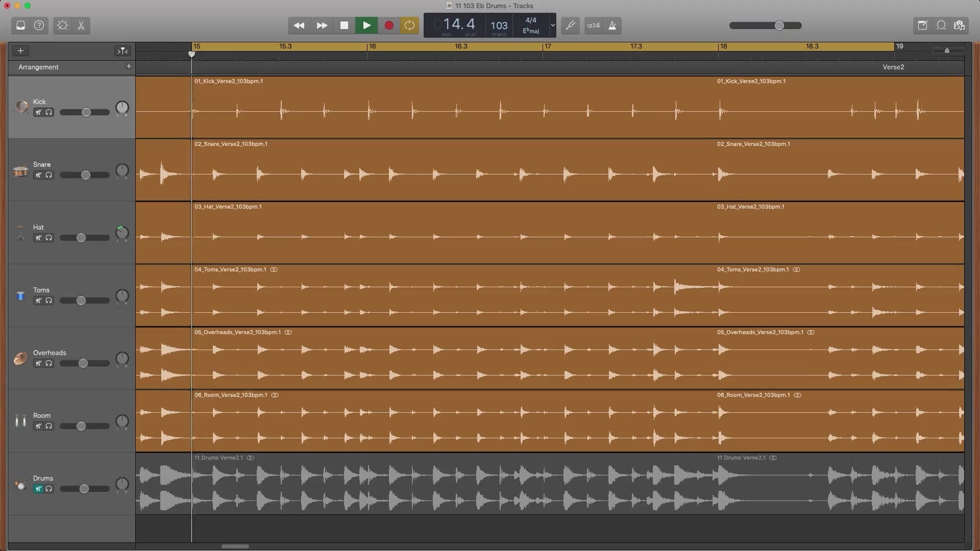Toggle the Cycle mode button
The height and width of the screenshot is (551, 980).
(409, 26)
